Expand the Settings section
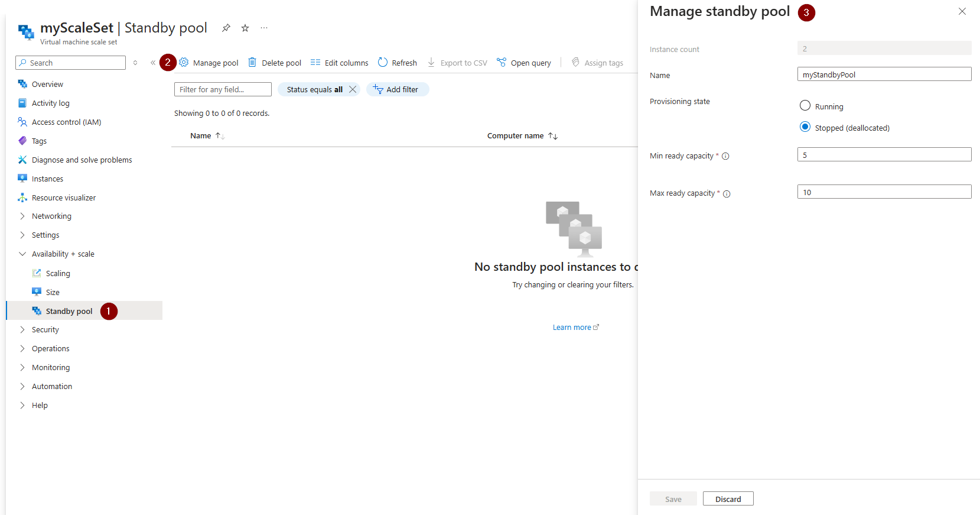Screen dimensions: 980x515 (x=22, y=235)
